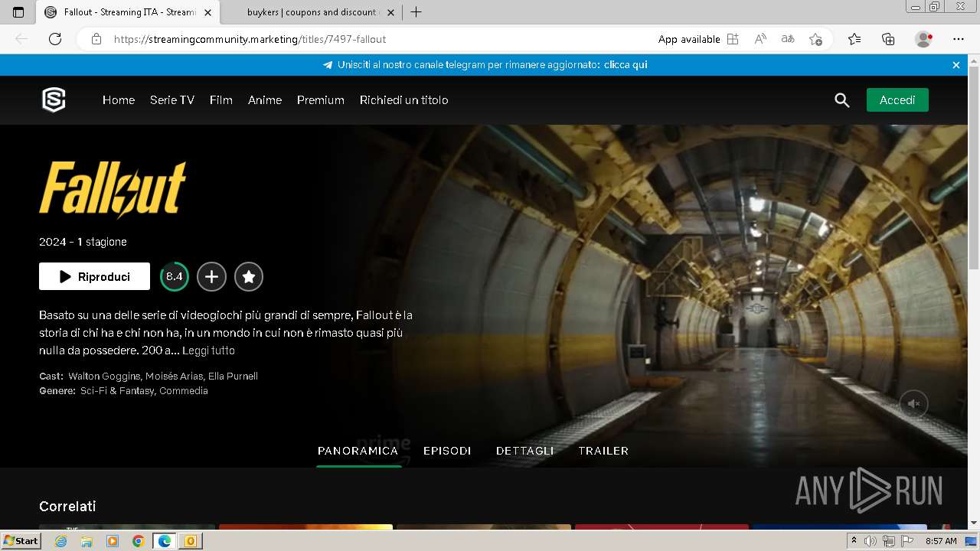Add this page to favorites star

[815, 39]
